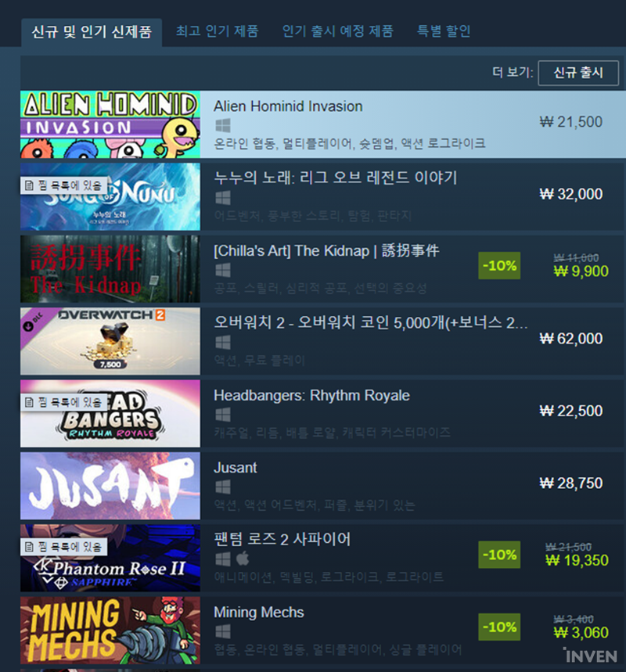
Task: Select 신규 및 인기 신제품 tab
Action: pos(92,32)
